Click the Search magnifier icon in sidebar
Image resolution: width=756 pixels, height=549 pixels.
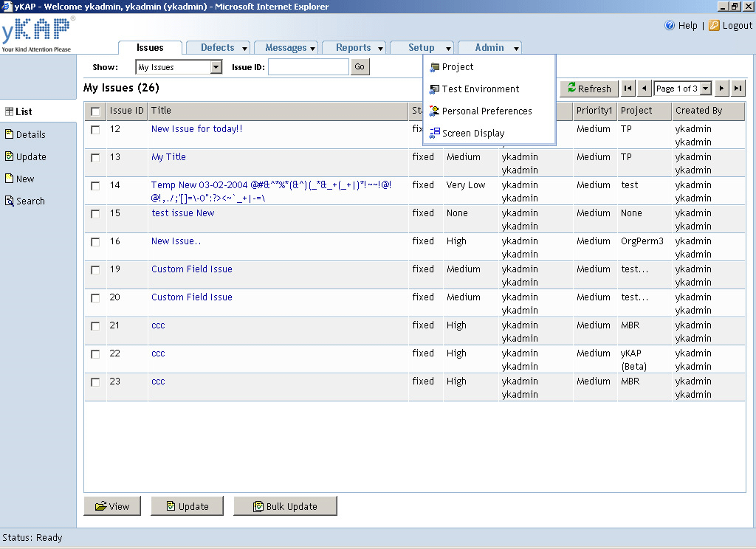click(9, 201)
